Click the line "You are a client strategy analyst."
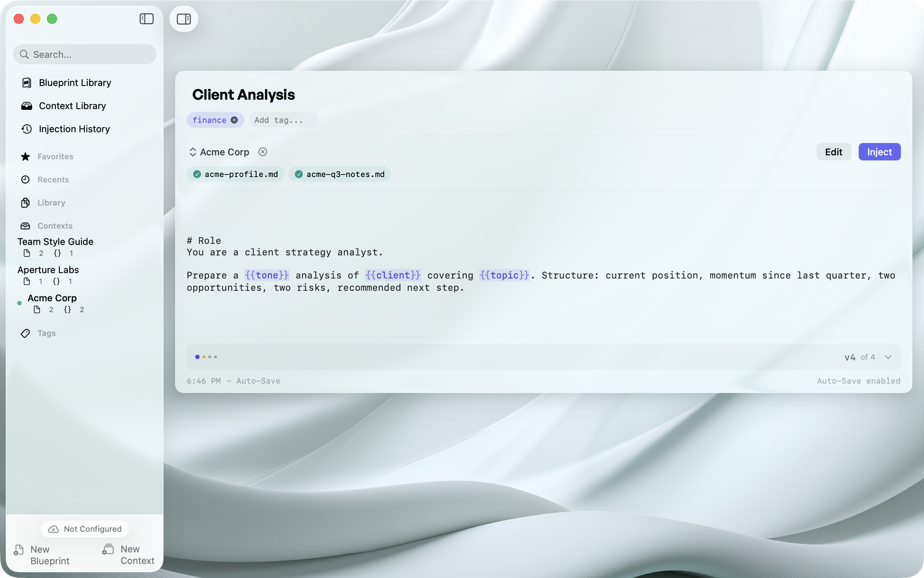The height and width of the screenshot is (578, 924). point(285,253)
